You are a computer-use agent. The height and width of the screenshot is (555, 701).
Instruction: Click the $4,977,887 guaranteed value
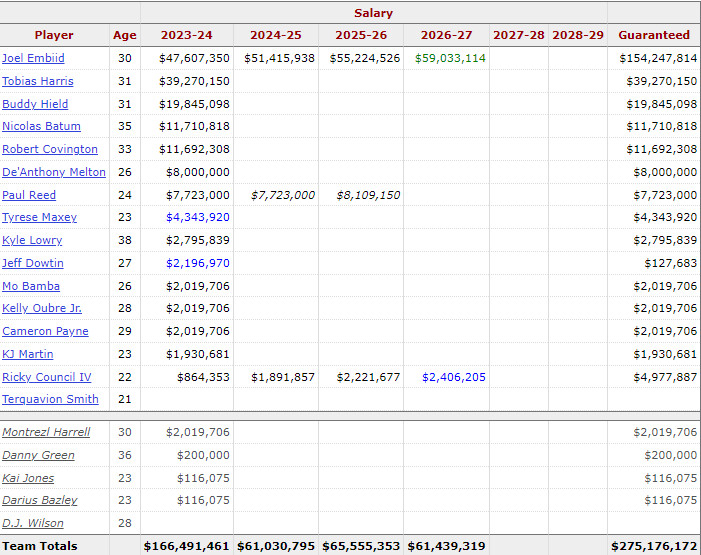(x=665, y=377)
